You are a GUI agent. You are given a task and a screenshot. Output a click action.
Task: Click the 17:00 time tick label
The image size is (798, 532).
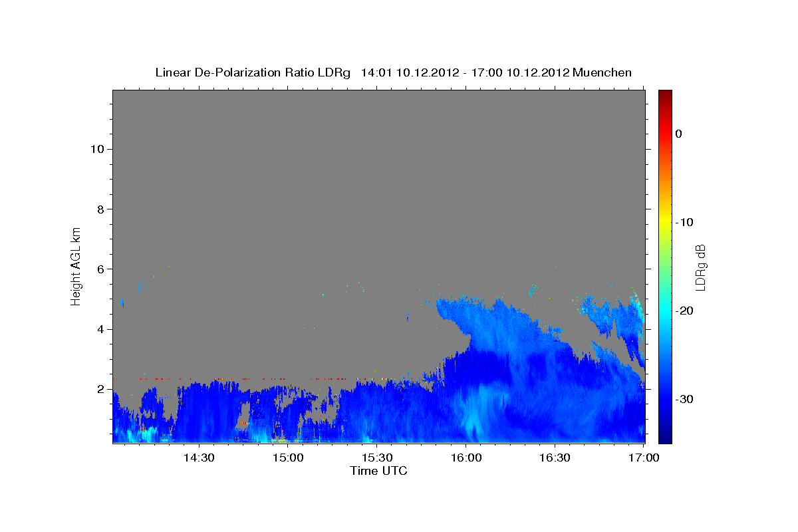coord(644,458)
